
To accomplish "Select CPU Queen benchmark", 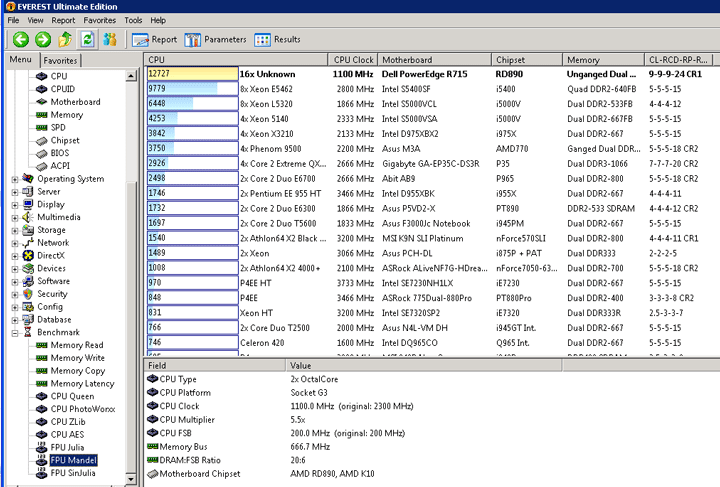I will coord(72,396).
